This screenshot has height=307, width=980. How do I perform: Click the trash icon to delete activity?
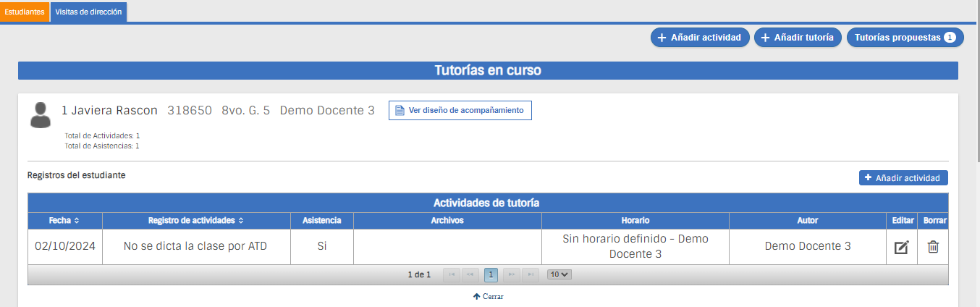click(x=933, y=247)
